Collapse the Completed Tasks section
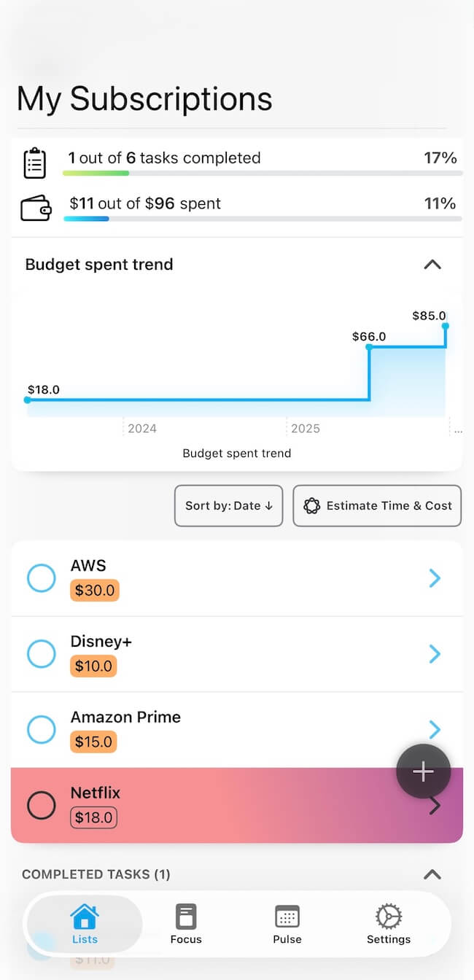The height and width of the screenshot is (980, 474). (432, 874)
